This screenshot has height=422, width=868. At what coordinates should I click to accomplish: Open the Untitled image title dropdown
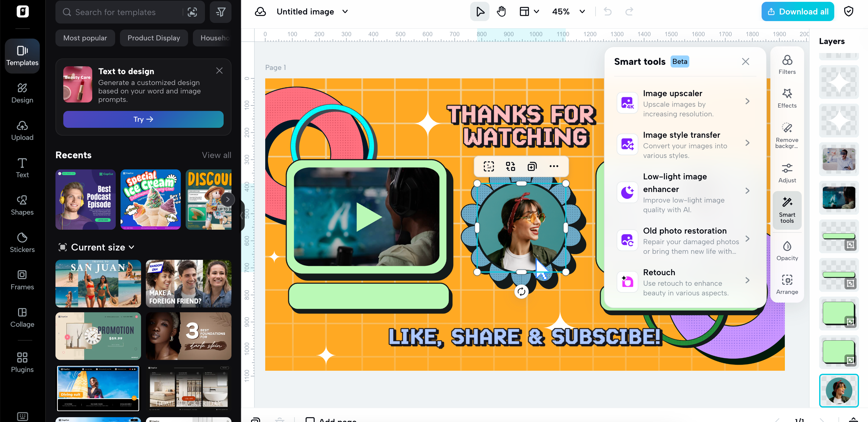pyautogui.click(x=311, y=11)
